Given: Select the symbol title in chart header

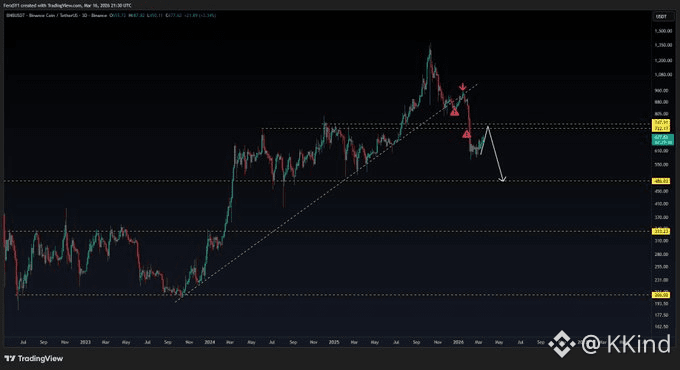Looking at the screenshot, I should (56, 15).
